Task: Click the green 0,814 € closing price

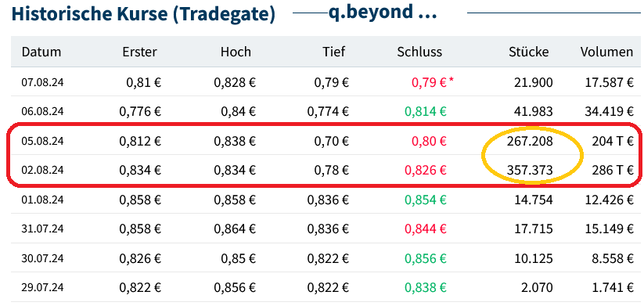Action: pos(426,111)
